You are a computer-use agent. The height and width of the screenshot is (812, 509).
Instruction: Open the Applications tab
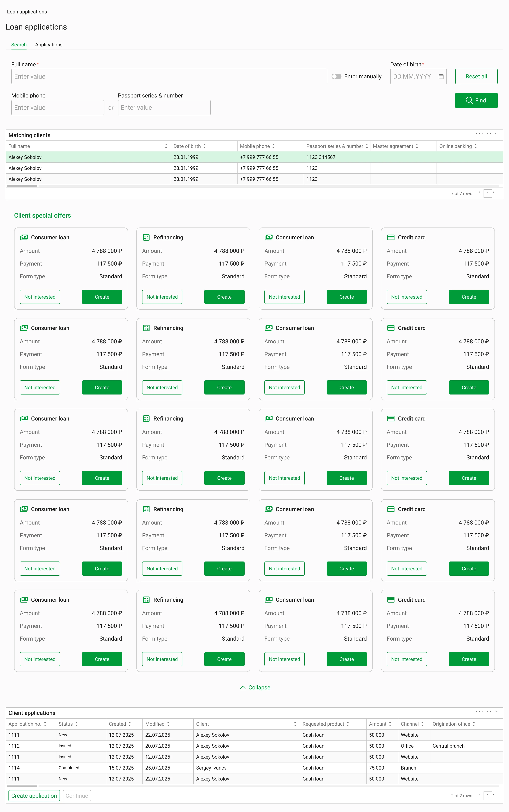(x=49, y=44)
